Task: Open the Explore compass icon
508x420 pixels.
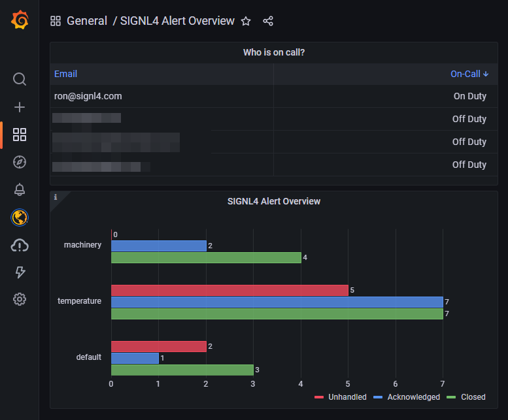Action: [x=20, y=162]
